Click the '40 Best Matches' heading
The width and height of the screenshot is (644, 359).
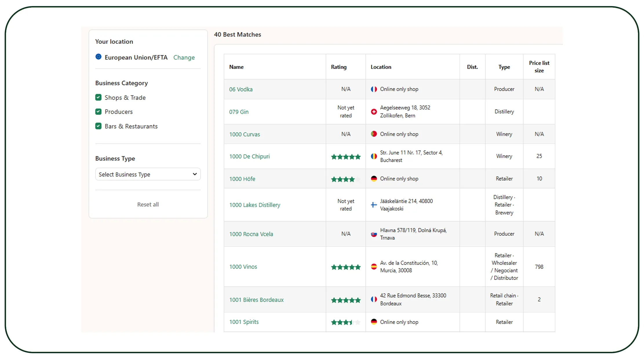pos(238,34)
